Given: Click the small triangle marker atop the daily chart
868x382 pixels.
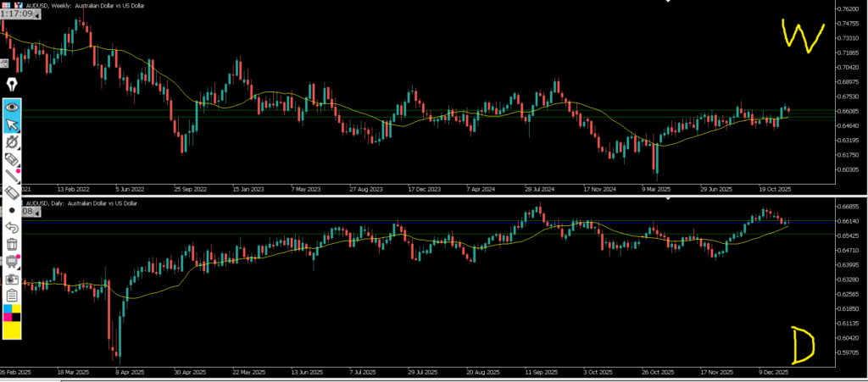Looking at the screenshot, I should click(669, 199).
